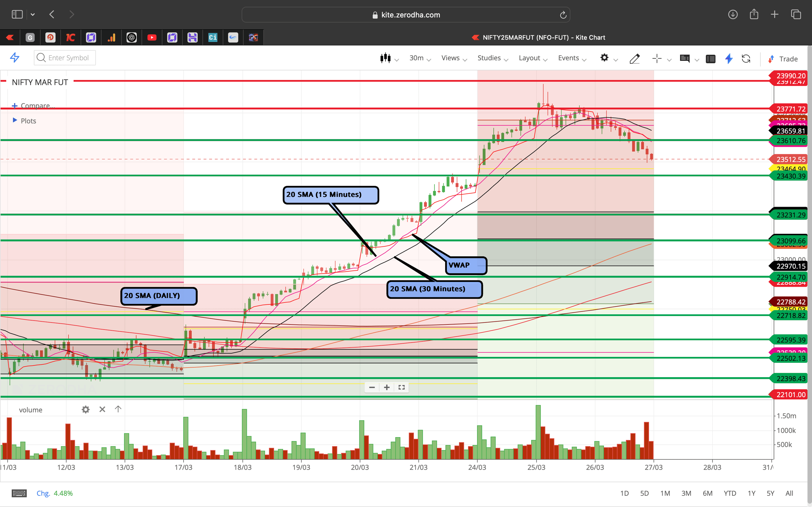The width and height of the screenshot is (812, 507).
Task: Click the Trade button
Action: coord(788,59)
